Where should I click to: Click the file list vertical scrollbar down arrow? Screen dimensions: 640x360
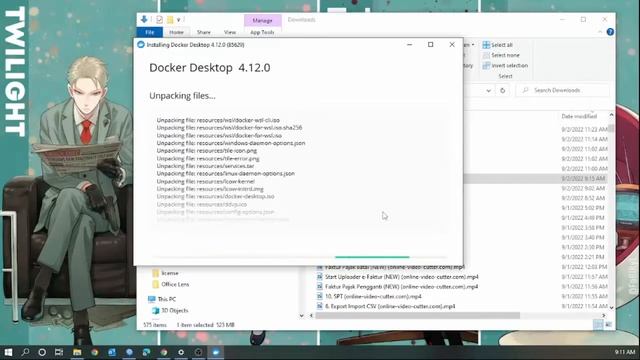[x=611, y=308]
